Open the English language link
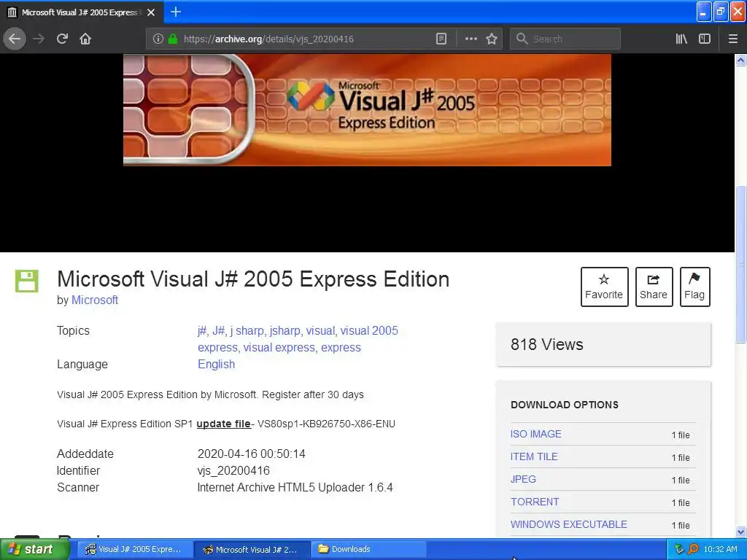The width and height of the screenshot is (747, 560). tap(216, 365)
